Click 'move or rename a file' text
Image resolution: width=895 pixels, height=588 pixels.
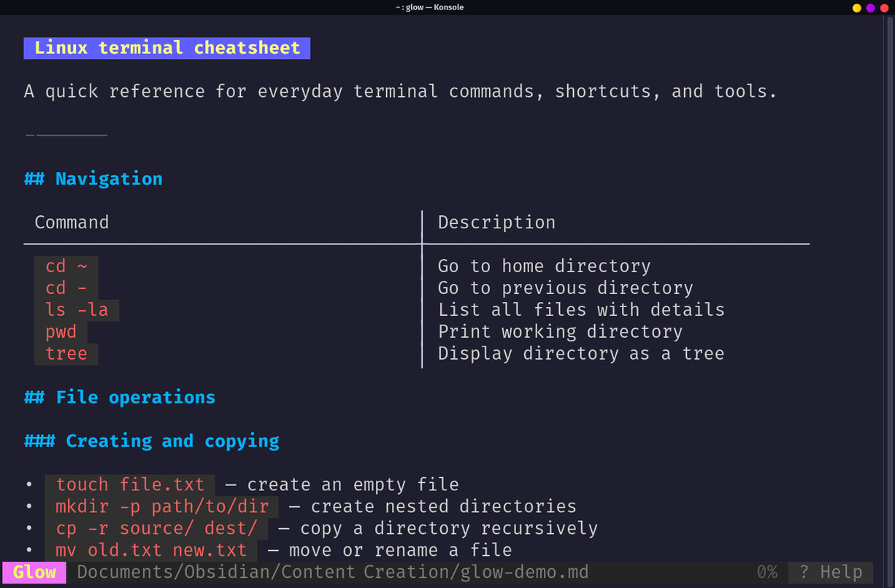click(400, 550)
